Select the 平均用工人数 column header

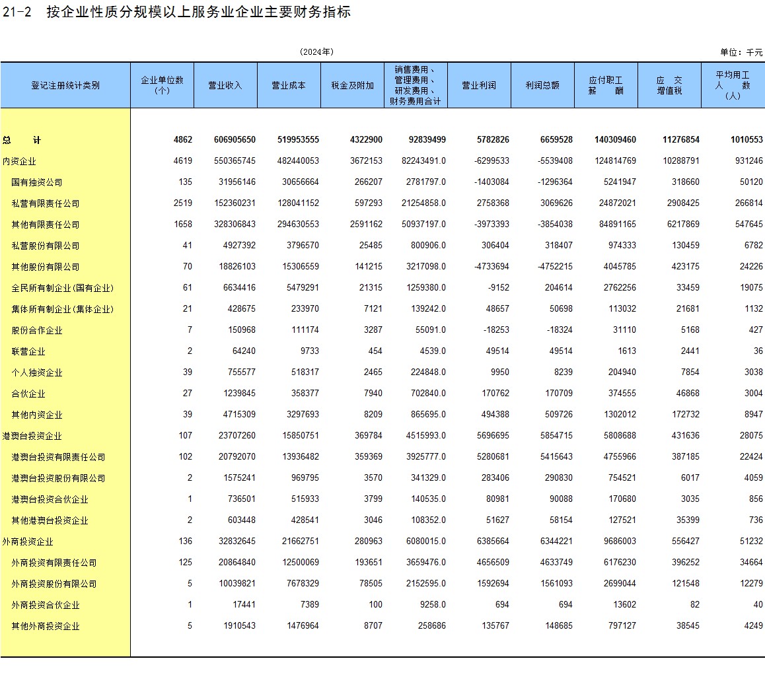tap(733, 85)
